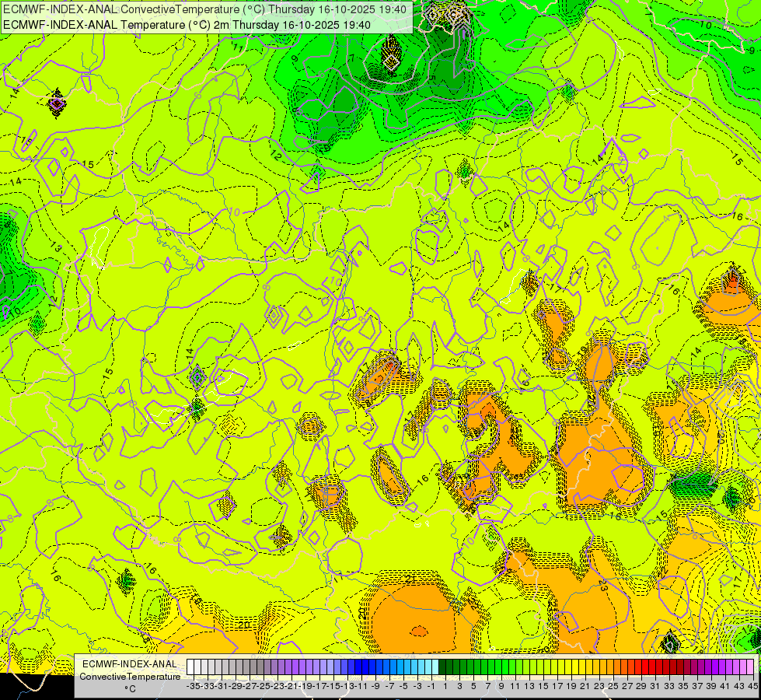761x700 pixels.
Task: Click the legend value '-25'
Action: pyautogui.click(x=264, y=686)
